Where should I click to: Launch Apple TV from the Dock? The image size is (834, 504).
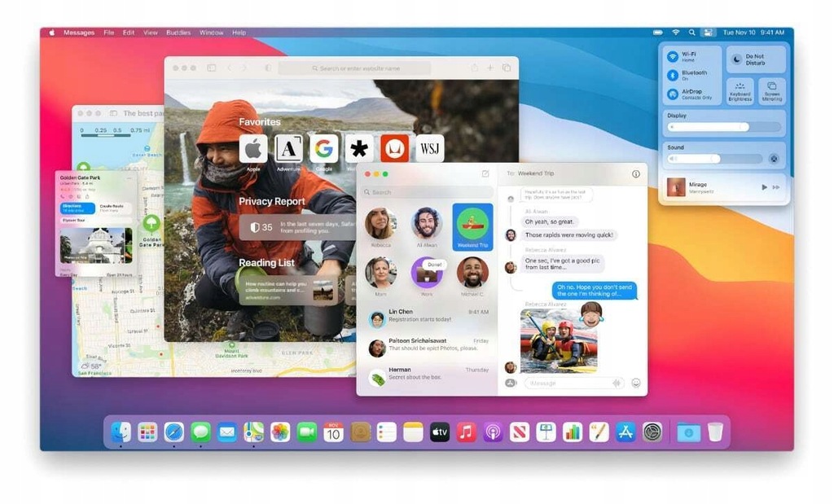coord(439,432)
